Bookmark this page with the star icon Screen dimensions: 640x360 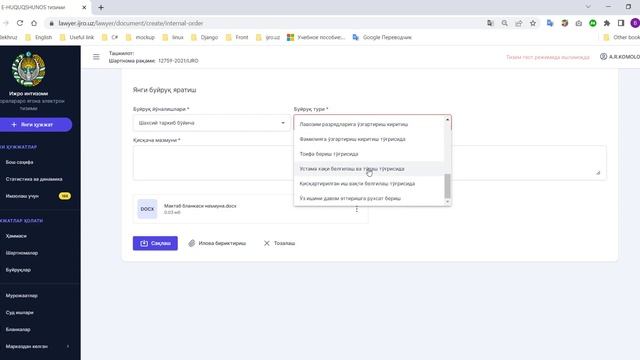[533, 23]
